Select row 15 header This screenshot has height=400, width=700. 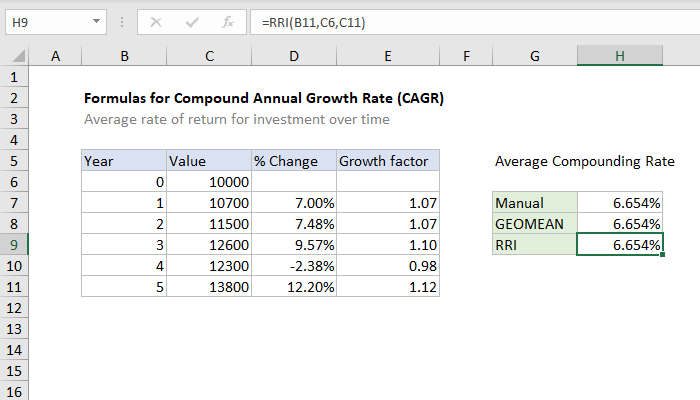pyautogui.click(x=14, y=371)
